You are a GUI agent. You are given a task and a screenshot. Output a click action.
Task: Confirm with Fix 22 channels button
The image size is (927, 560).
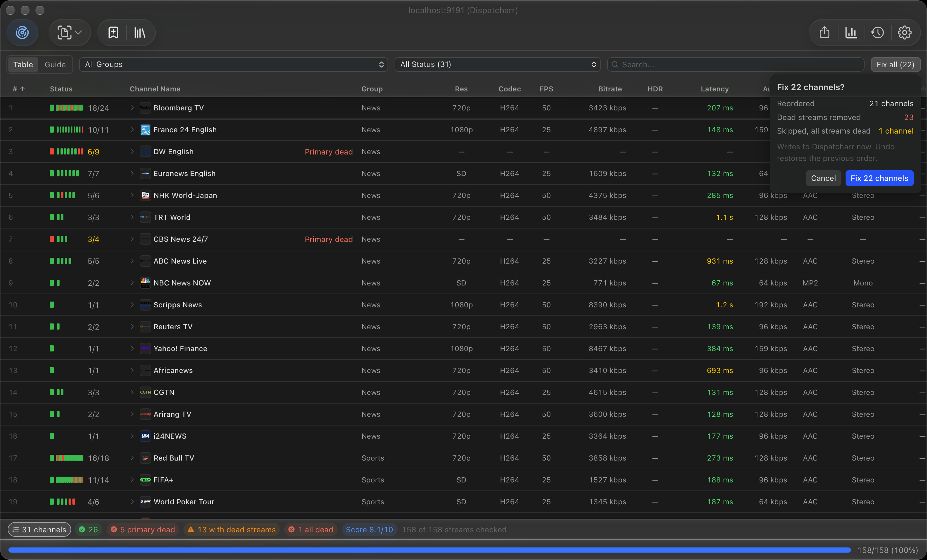[879, 178]
